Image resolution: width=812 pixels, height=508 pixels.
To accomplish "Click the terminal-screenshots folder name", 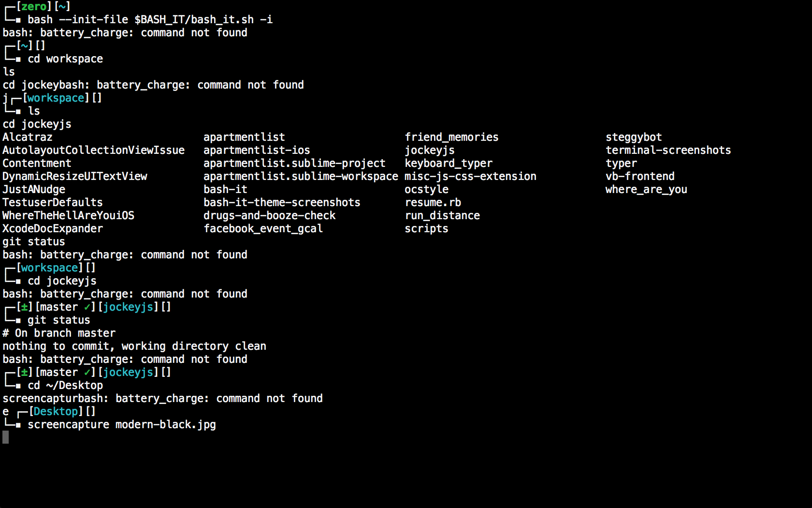I will coord(668,150).
